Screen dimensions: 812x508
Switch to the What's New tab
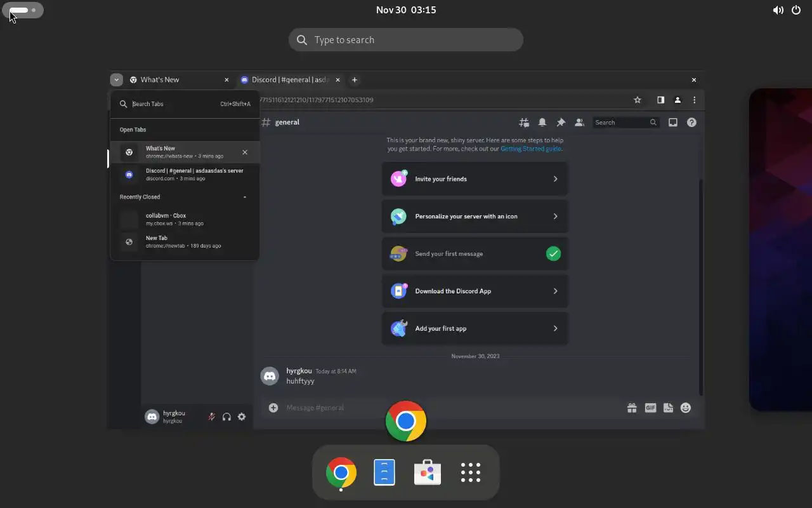point(179,79)
